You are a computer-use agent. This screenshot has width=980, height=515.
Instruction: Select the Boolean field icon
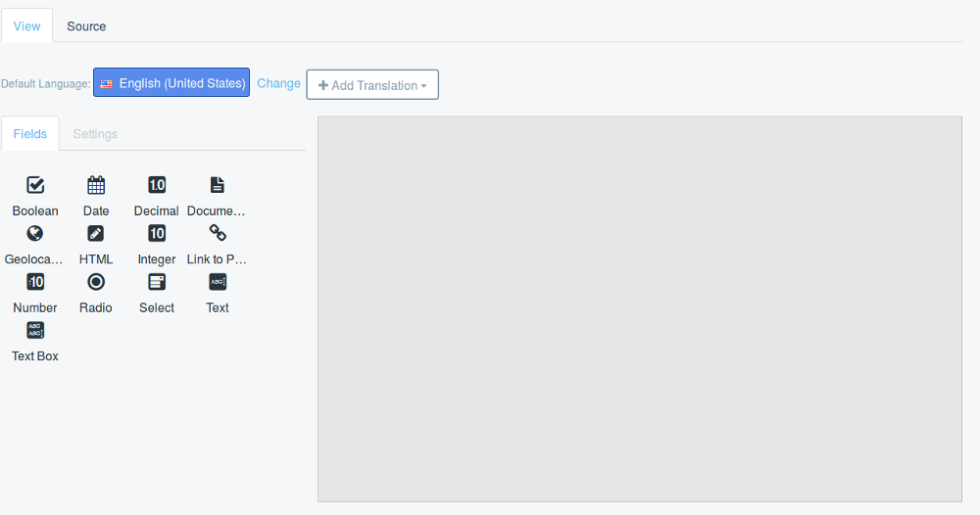(35, 185)
